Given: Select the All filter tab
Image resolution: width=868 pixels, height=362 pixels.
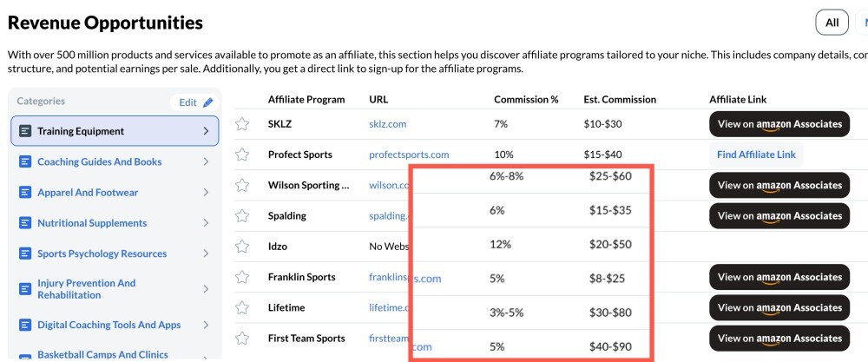Looking at the screenshot, I should 832,23.
